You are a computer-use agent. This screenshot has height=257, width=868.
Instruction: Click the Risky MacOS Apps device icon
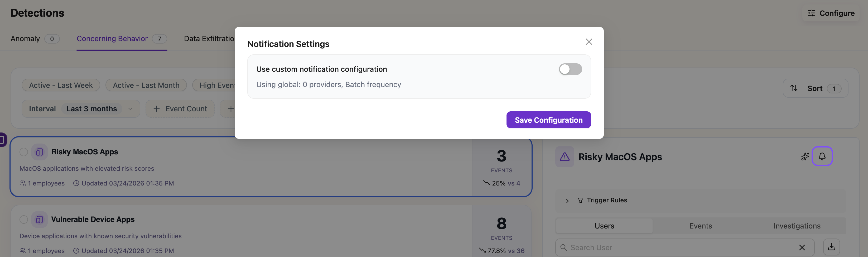pyautogui.click(x=40, y=152)
